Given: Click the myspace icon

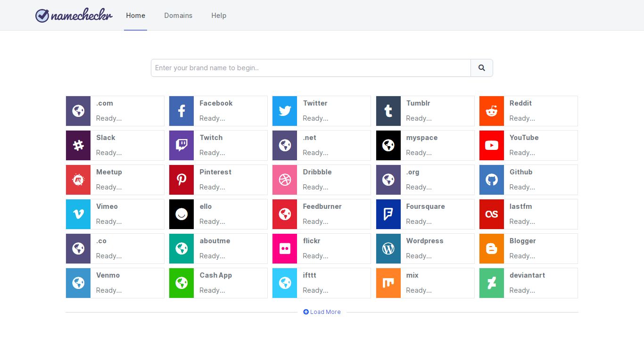Looking at the screenshot, I should pos(388,146).
